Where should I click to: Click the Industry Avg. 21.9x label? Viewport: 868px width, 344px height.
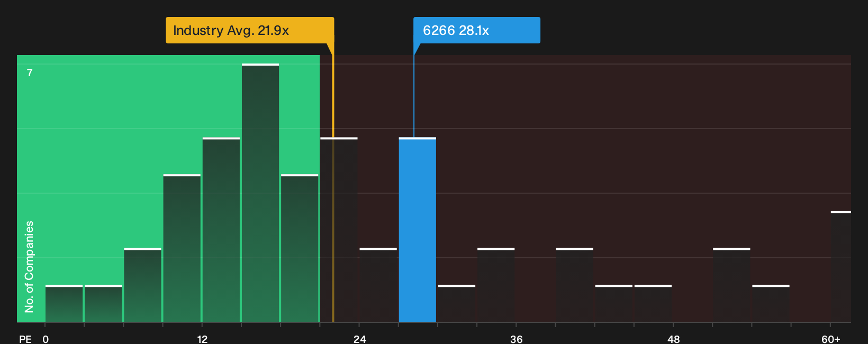(x=250, y=30)
